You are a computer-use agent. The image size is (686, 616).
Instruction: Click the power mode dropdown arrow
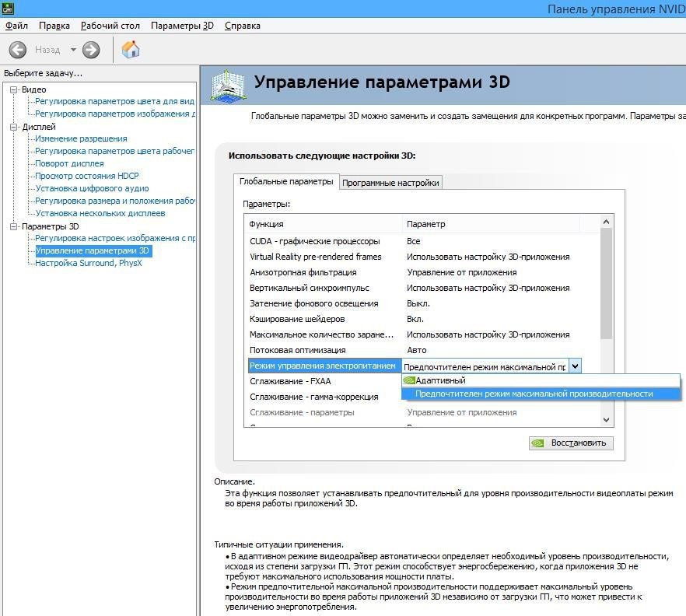point(575,366)
